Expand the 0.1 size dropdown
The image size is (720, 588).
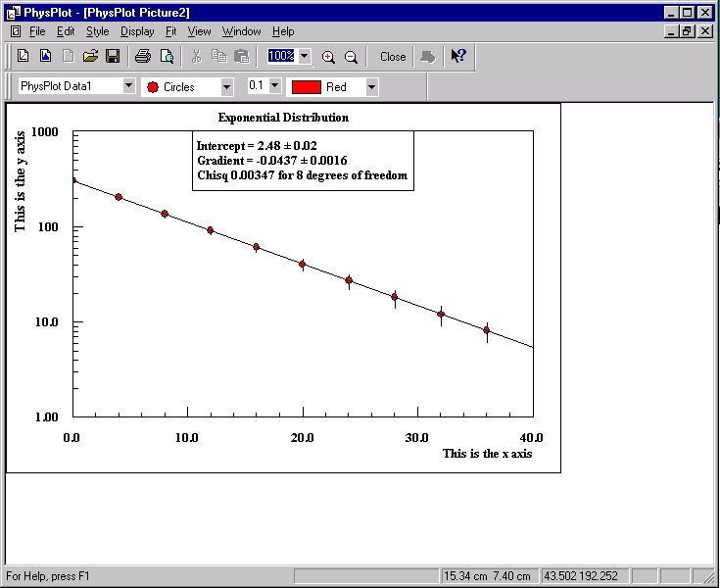[274, 86]
